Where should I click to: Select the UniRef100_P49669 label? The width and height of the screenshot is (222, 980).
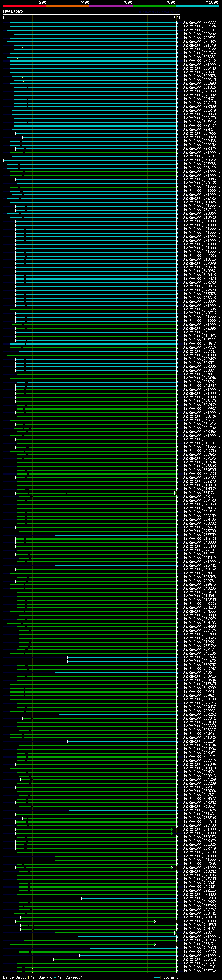click(x=199, y=902)
